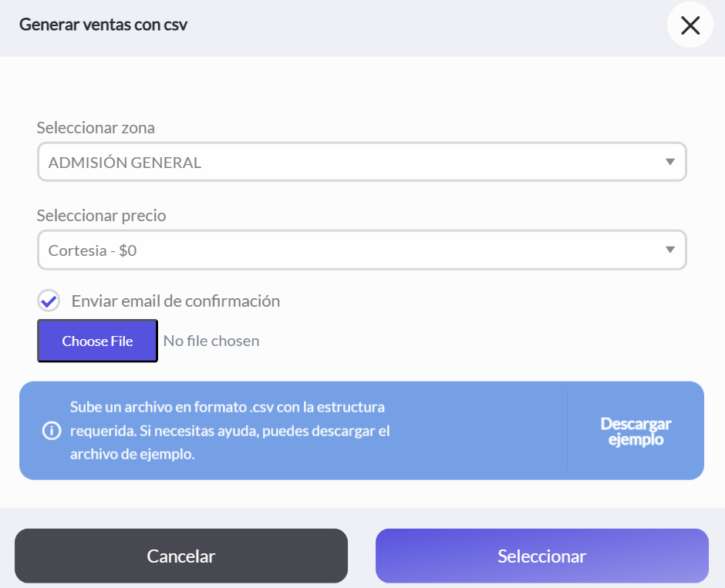Open the Seleccionar precio dropdown
Screen dimensions: 725x588
[362, 250]
